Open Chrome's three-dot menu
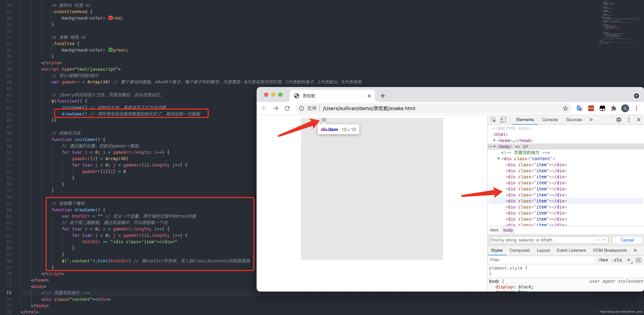The height and width of the screenshot is (315, 644). 636,108
